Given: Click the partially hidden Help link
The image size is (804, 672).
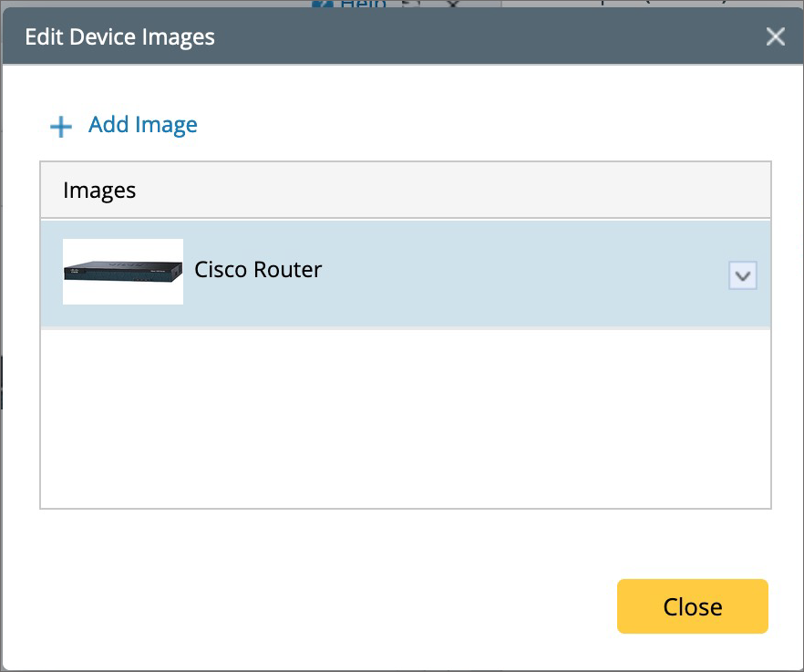Looking at the screenshot, I should pos(363,5).
